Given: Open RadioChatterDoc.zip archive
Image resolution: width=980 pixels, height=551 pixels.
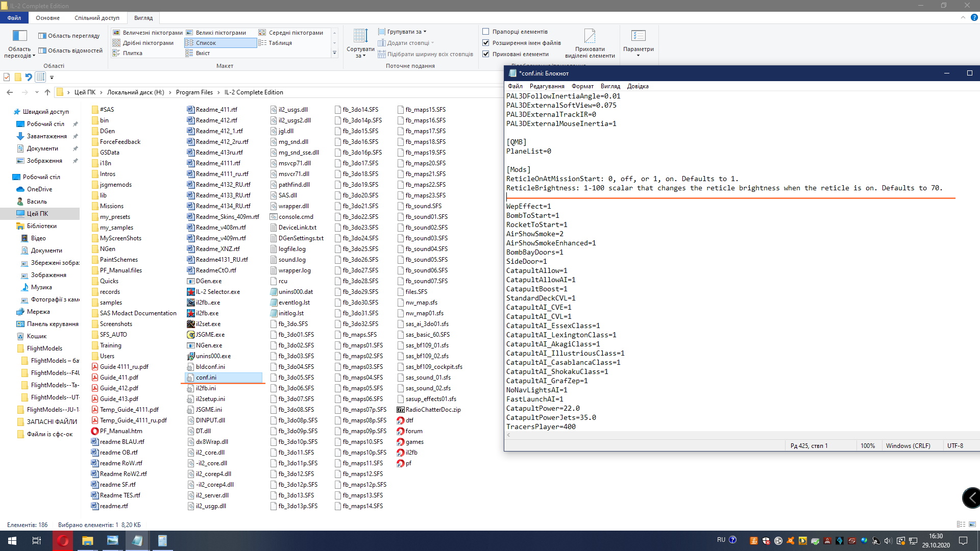Looking at the screenshot, I should [x=433, y=410].
